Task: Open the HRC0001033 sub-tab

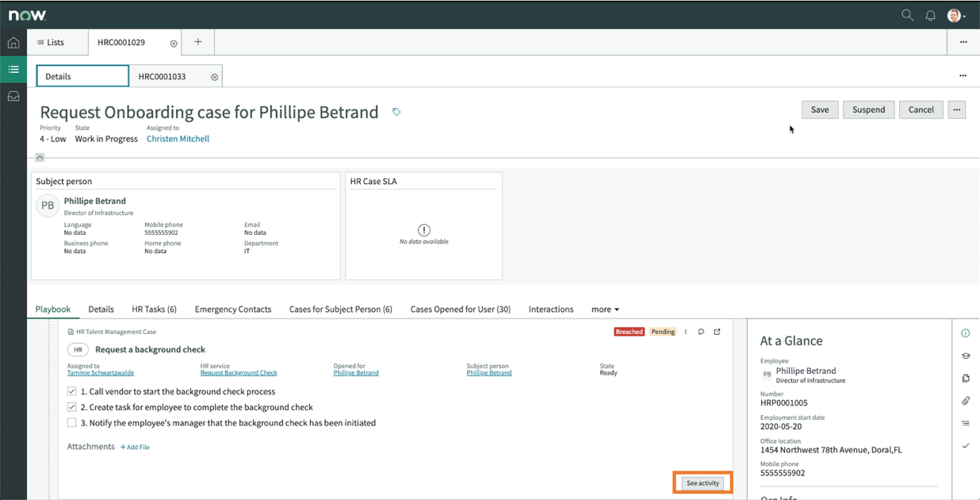Action: [x=163, y=76]
